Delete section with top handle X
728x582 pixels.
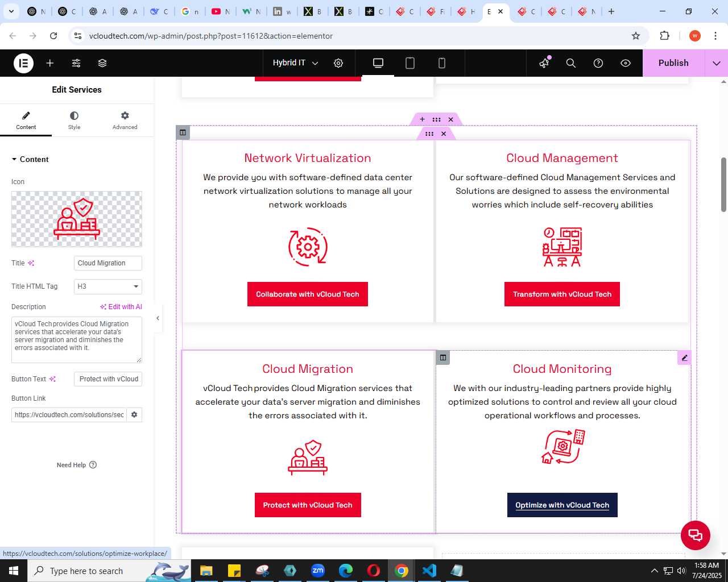[450, 119]
